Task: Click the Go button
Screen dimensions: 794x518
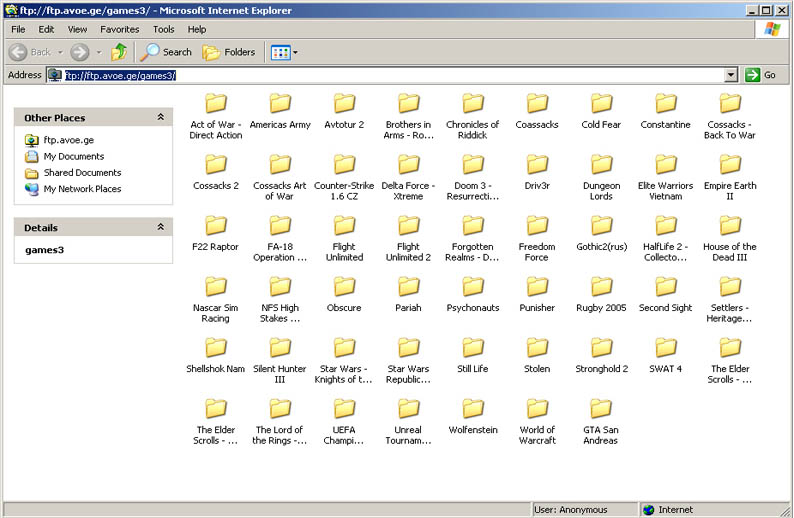Action: pyautogui.click(x=761, y=75)
